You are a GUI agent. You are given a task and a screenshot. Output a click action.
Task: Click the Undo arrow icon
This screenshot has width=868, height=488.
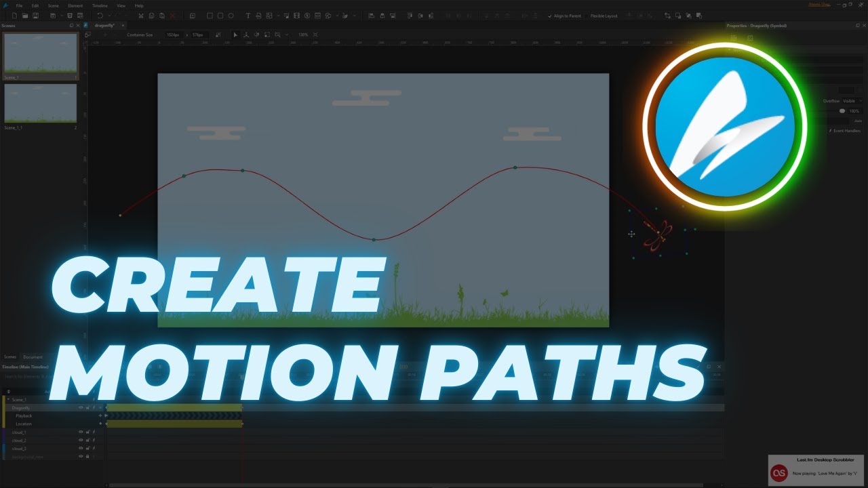(100, 16)
